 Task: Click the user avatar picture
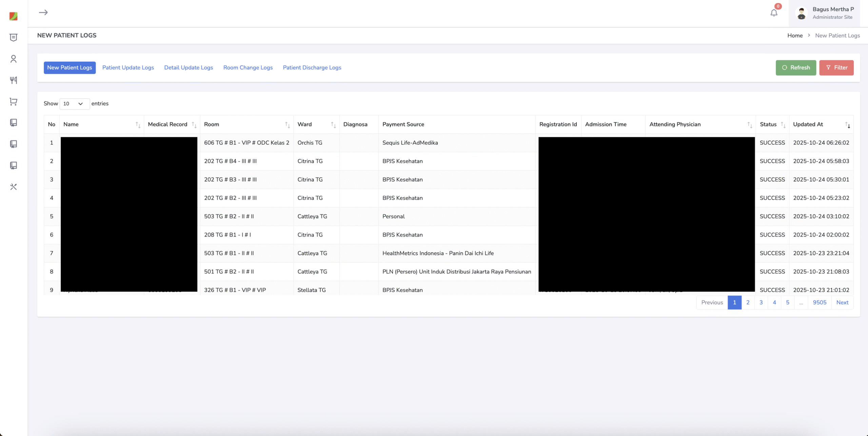[x=802, y=13]
